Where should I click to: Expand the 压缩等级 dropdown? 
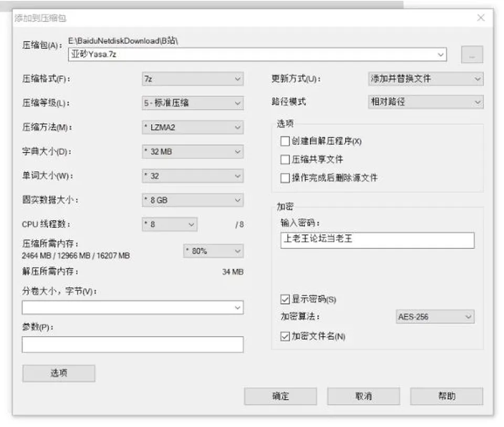[193, 103]
